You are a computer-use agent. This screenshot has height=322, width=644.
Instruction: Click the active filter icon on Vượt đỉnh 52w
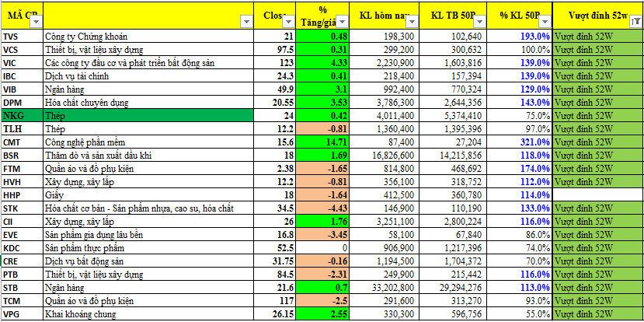(x=636, y=23)
